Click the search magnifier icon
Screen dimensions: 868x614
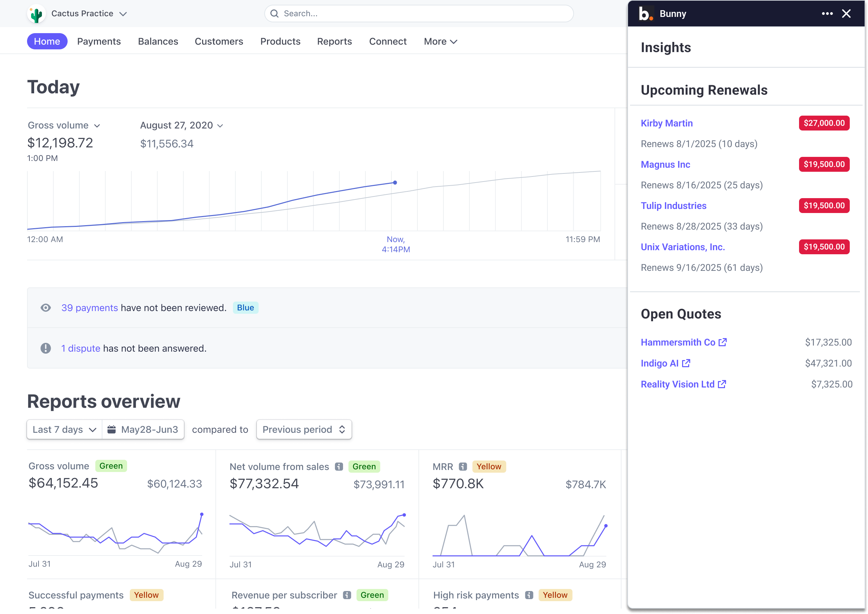(274, 14)
